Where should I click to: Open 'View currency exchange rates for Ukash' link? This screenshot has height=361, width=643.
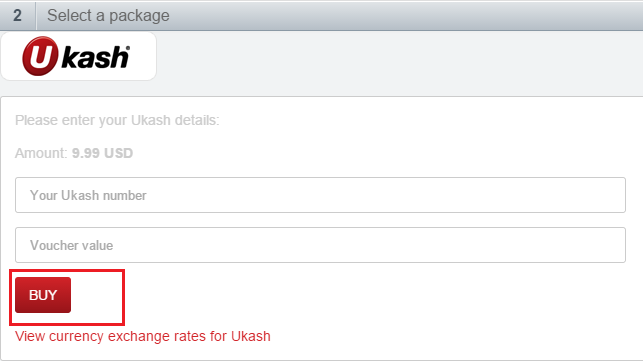pos(143,336)
